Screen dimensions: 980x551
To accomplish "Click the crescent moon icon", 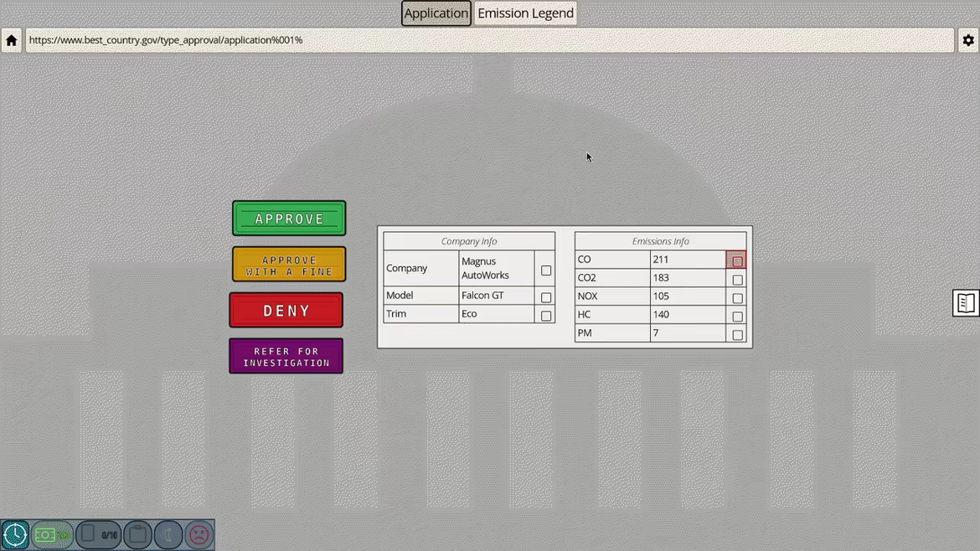I will (x=168, y=534).
